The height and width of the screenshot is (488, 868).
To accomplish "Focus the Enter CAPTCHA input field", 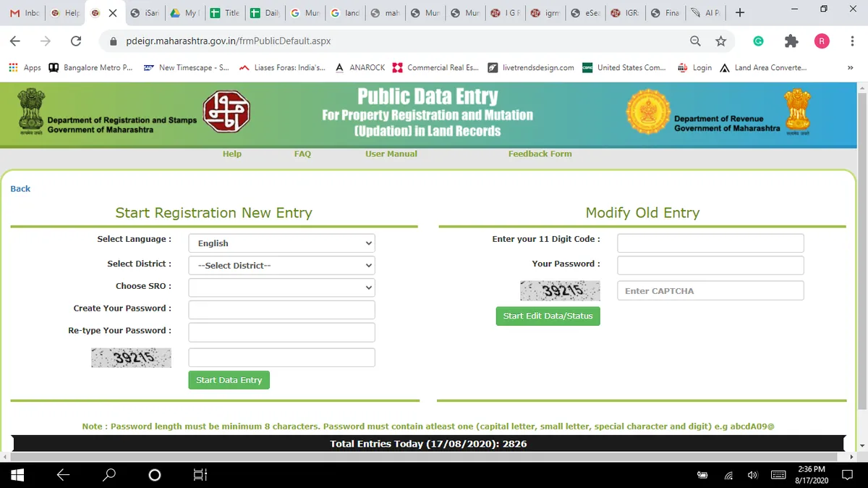I will click(x=710, y=291).
